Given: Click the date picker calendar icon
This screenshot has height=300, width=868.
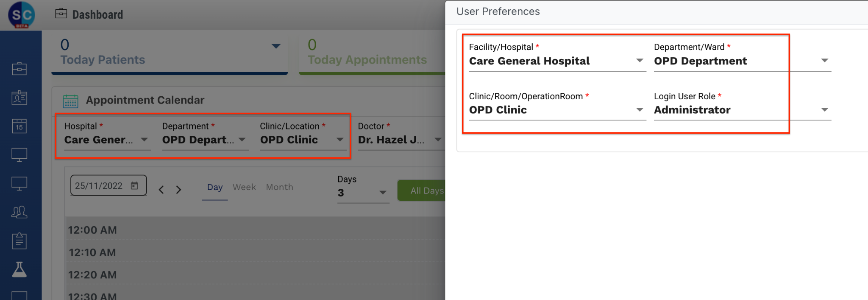Looking at the screenshot, I should pyautogui.click(x=134, y=185).
